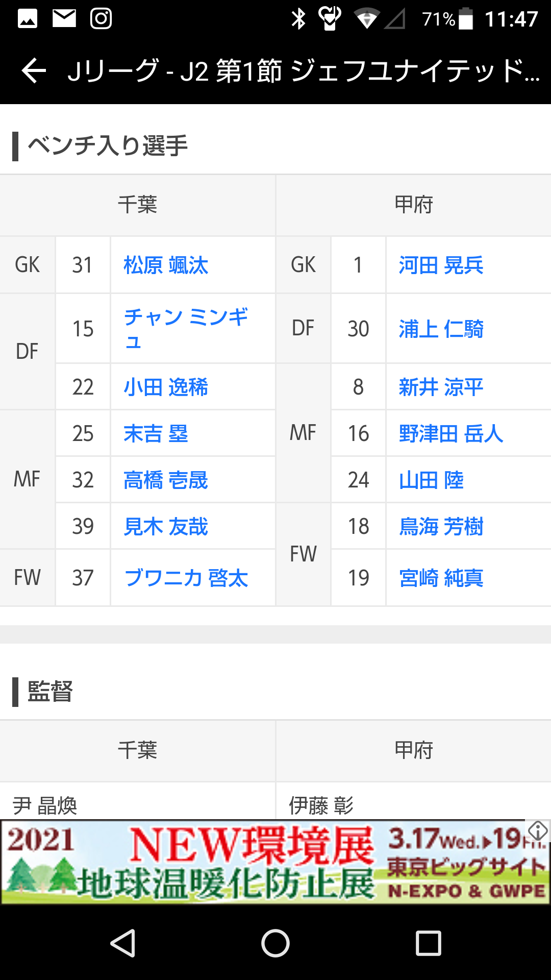Viewport: 551px width, 980px height.
Task: Tap the Instagram notification icon
Action: (101, 19)
